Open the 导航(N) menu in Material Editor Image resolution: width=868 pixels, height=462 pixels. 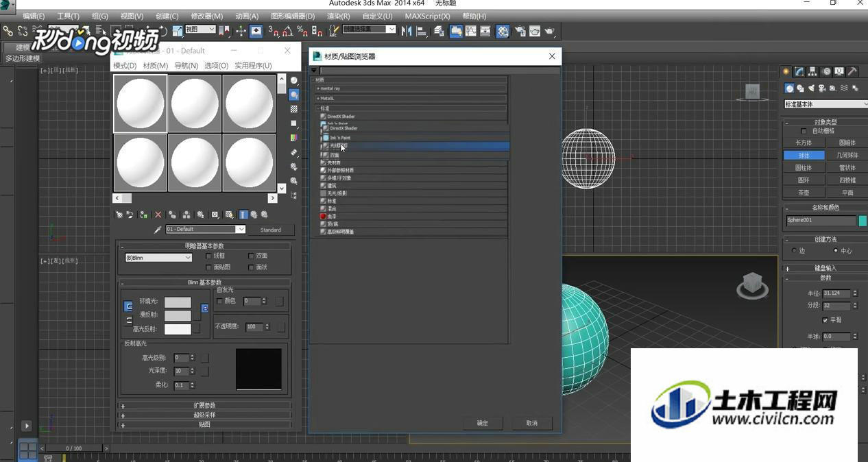(186, 66)
